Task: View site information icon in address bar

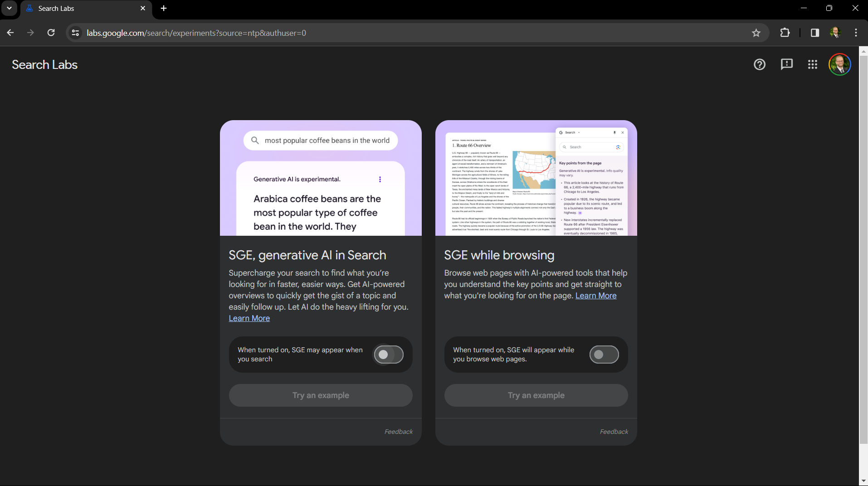Action: point(76,33)
